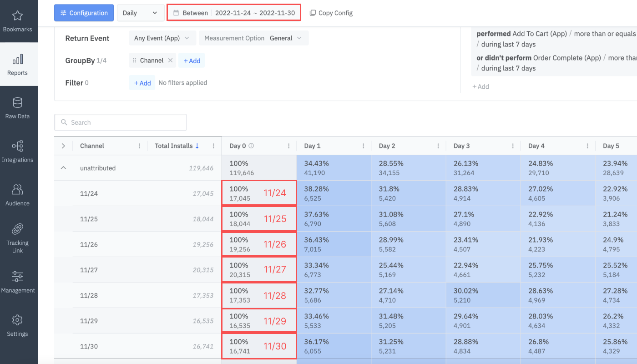Click the 31.48% Day 2 cell
Image resolution: width=637 pixels, height=364 pixels.
click(409, 321)
